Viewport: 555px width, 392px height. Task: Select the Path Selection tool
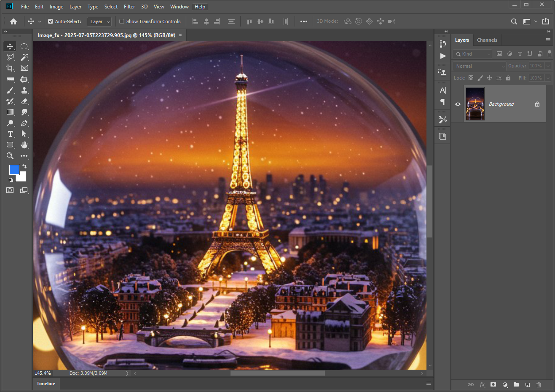click(24, 134)
